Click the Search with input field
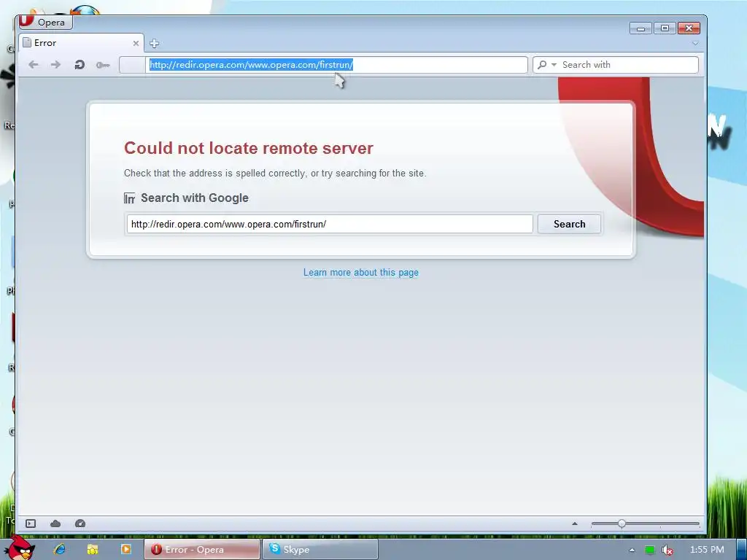 pos(628,65)
